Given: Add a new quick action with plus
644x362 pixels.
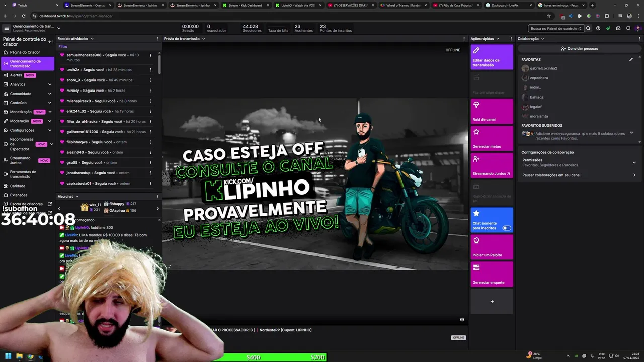Looking at the screenshot, I should click(x=492, y=301).
